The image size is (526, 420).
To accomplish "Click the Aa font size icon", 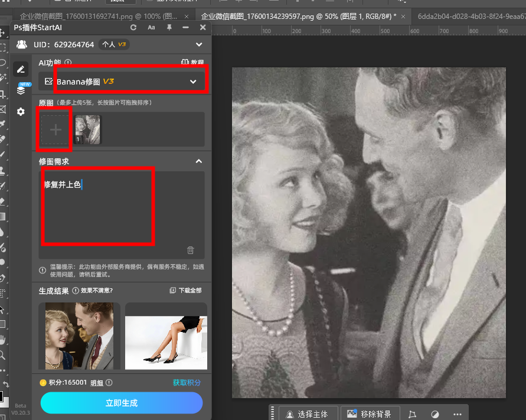I will click(151, 27).
